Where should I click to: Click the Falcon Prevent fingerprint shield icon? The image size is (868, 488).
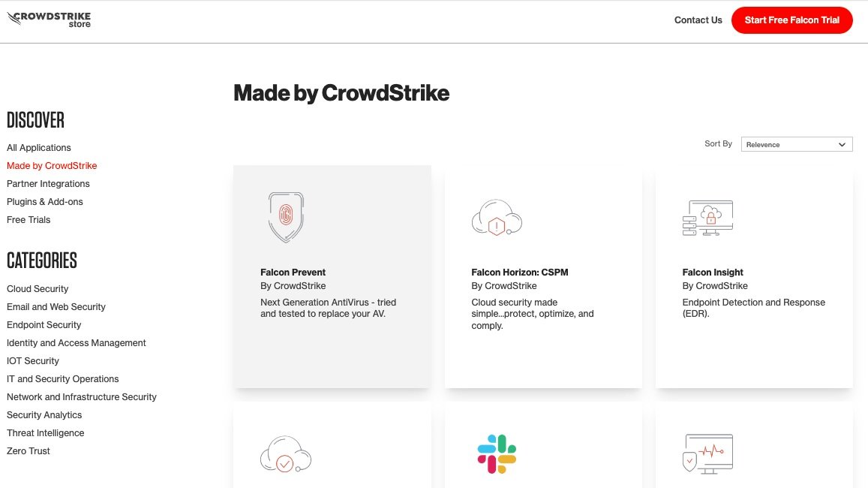tap(285, 217)
